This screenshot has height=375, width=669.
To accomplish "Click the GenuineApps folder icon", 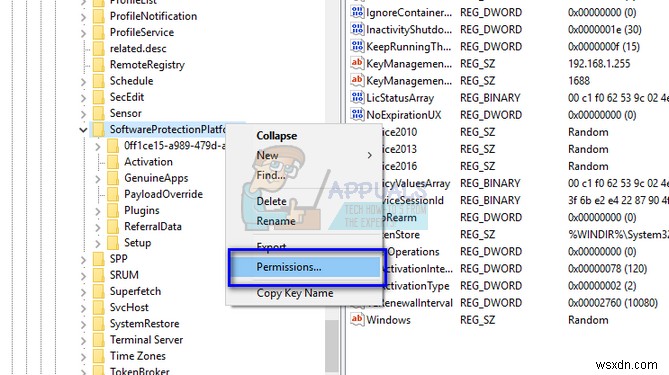I will point(113,178).
